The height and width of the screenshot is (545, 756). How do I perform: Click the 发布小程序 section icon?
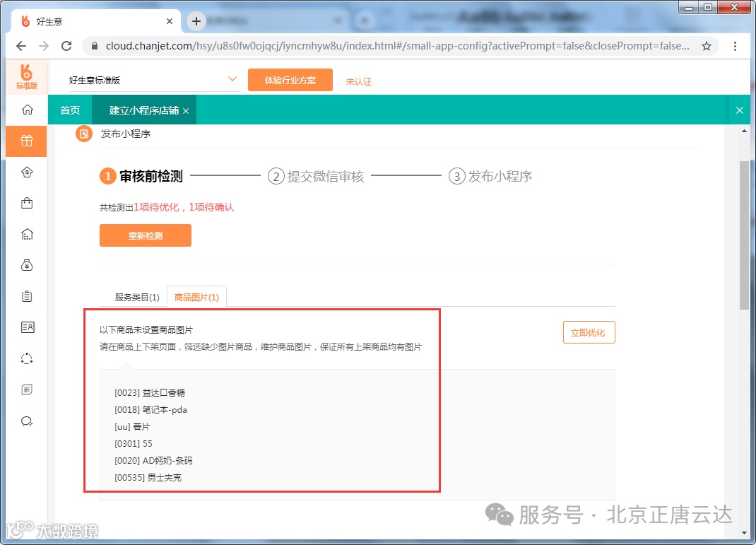click(x=84, y=134)
